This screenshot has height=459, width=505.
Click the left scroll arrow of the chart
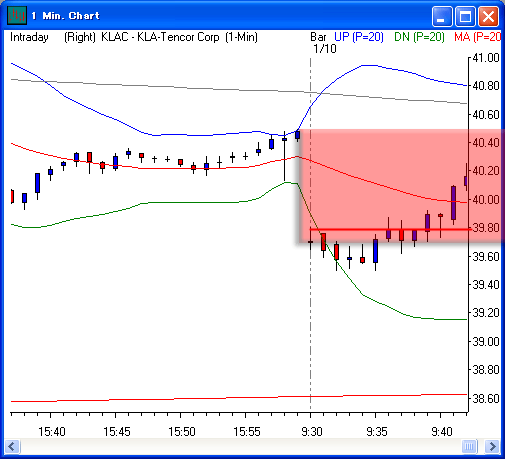pyautogui.click(x=13, y=446)
